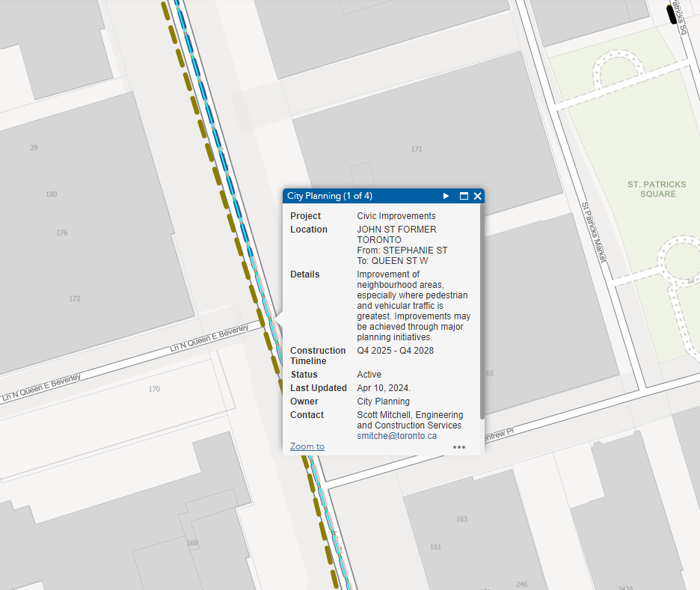Viewport: 700px width, 590px height.
Task: Maximize the City Planning popup
Action: pyautogui.click(x=464, y=196)
